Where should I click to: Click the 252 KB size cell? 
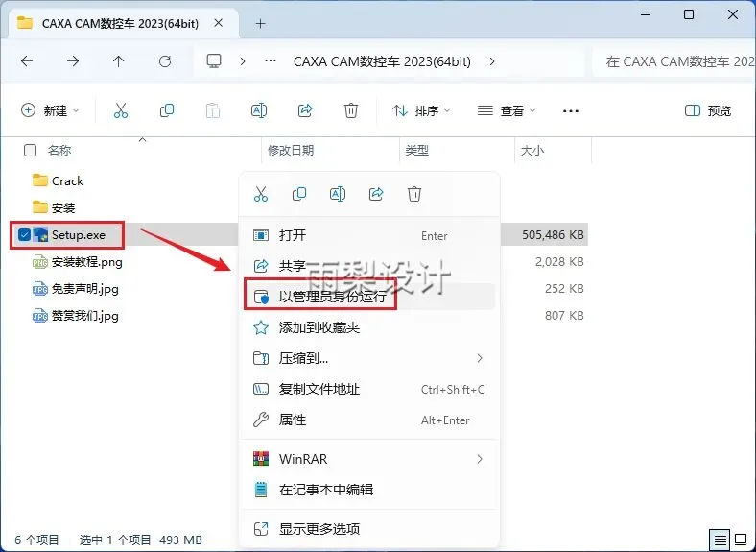564,289
